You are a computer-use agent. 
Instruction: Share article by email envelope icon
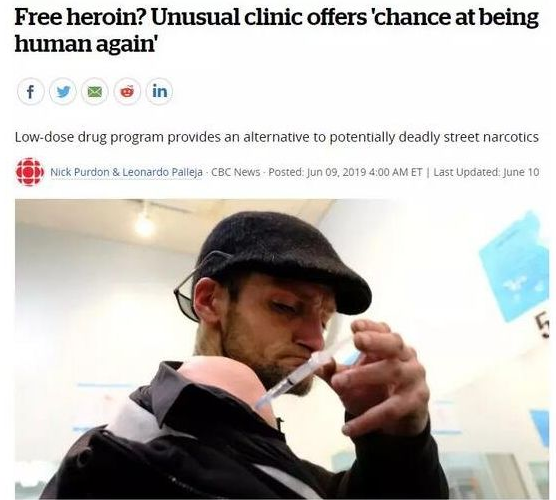[x=95, y=91]
